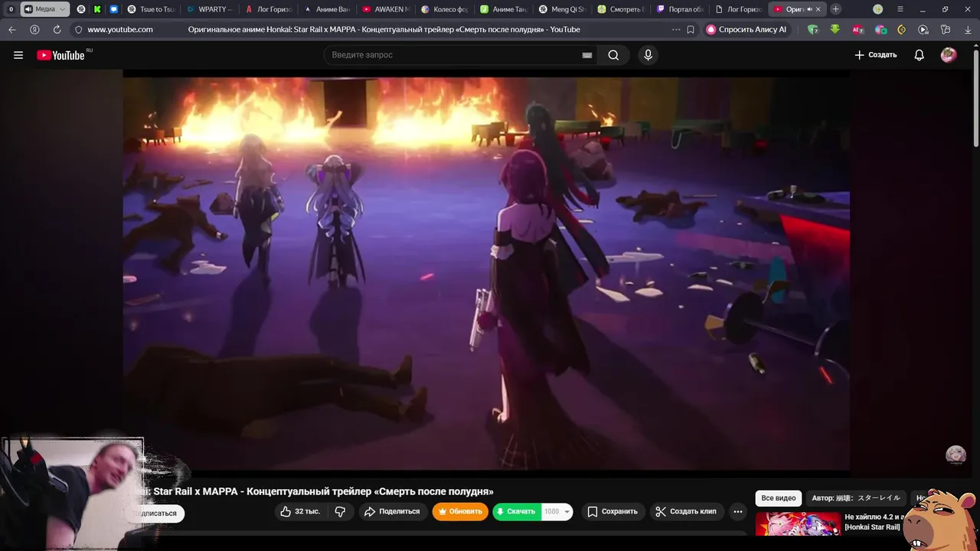Viewport: 980px width, 551px height.
Task: Open the YouTube hamburger guide menu
Action: pyautogui.click(x=18, y=55)
